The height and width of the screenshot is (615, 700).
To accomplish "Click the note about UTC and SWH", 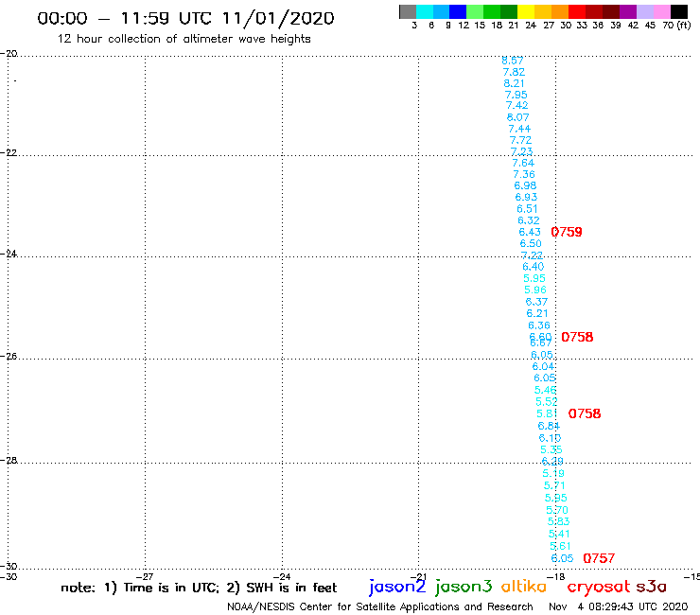I will 199,588.
